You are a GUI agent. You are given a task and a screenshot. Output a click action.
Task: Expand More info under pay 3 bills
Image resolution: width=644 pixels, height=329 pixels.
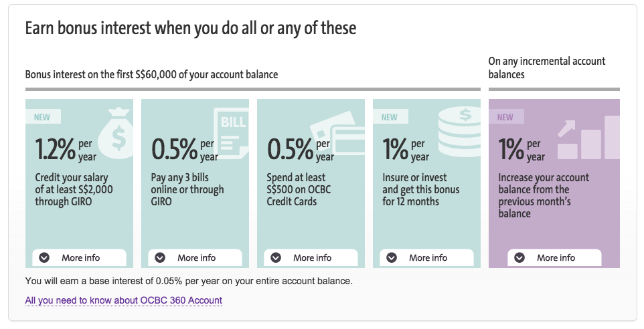(x=195, y=257)
